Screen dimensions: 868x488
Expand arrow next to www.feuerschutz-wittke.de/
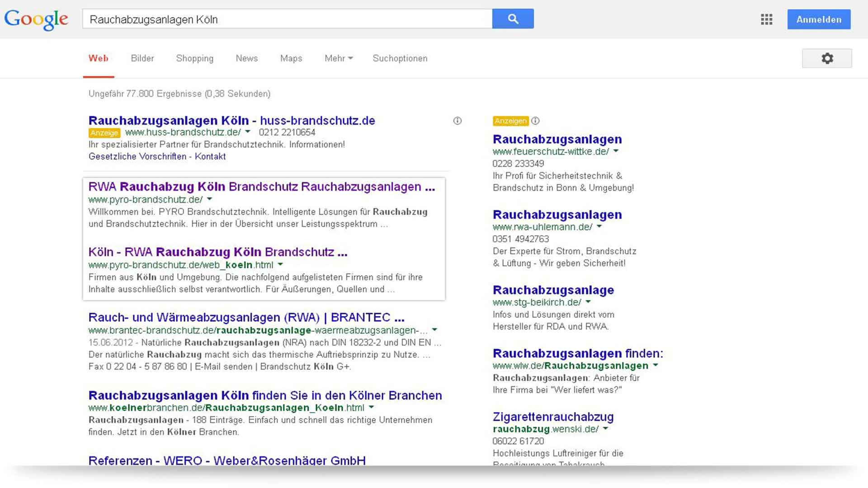(616, 151)
